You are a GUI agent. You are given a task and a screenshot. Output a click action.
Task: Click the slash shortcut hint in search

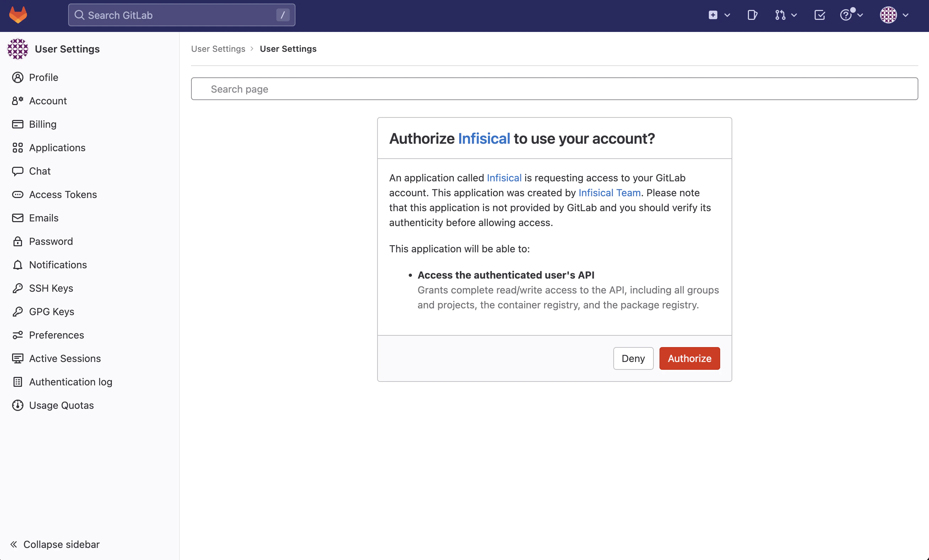(282, 15)
